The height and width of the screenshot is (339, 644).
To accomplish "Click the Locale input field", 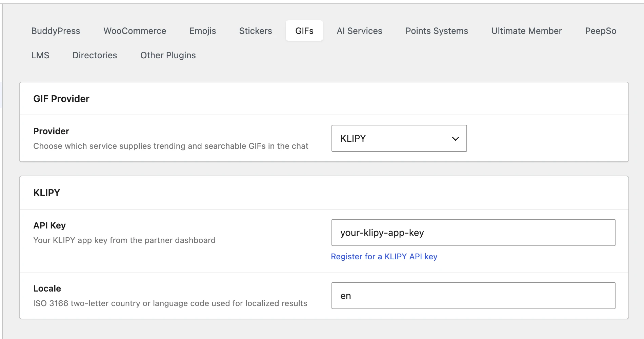I will tap(473, 296).
